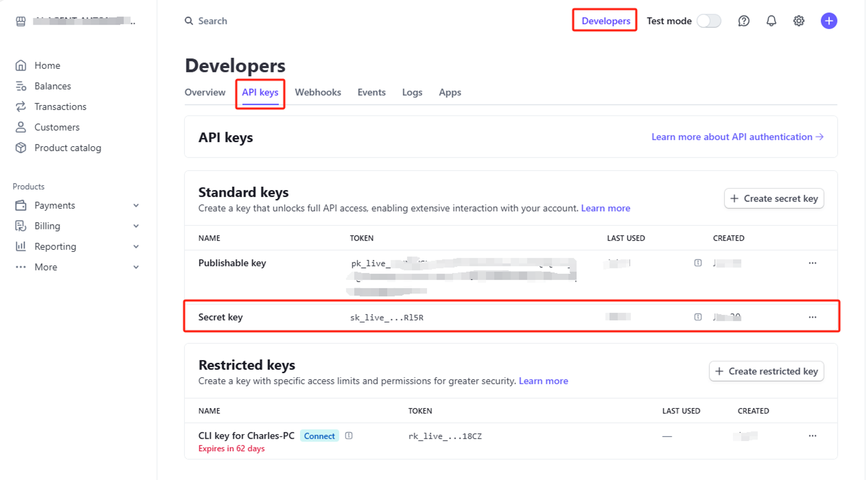Expand the Billing sidebar section
Viewport: 868px width, 480px height.
(x=136, y=226)
